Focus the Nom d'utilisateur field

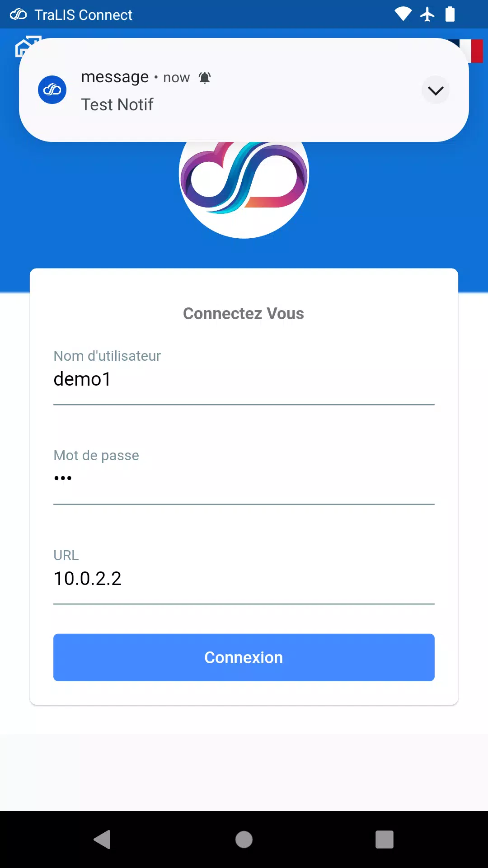click(244, 379)
